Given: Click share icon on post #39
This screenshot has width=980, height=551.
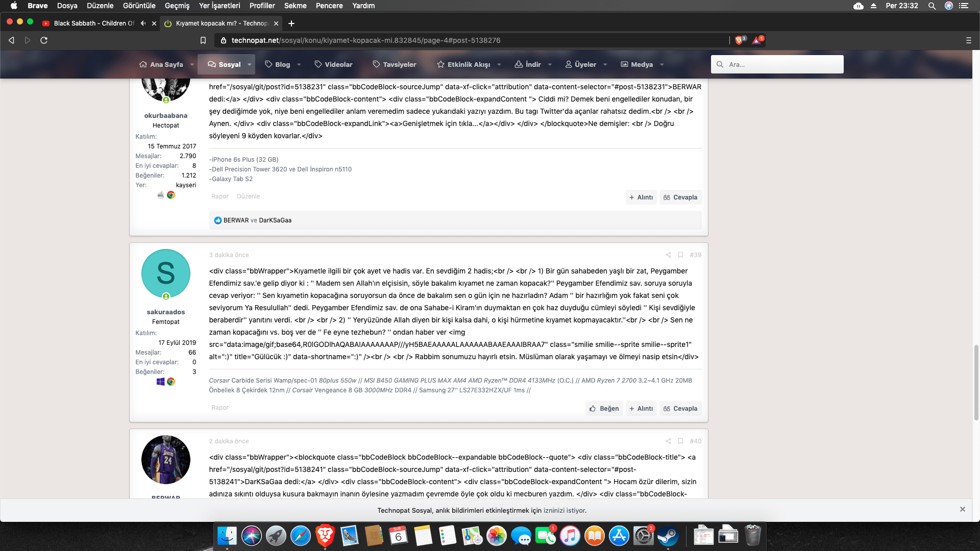Looking at the screenshot, I should [668, 255].
